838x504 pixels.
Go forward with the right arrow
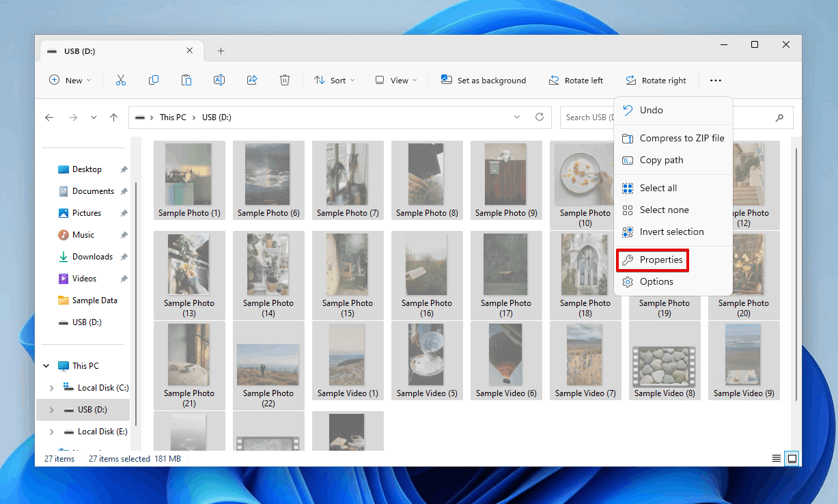coord(73,117)
